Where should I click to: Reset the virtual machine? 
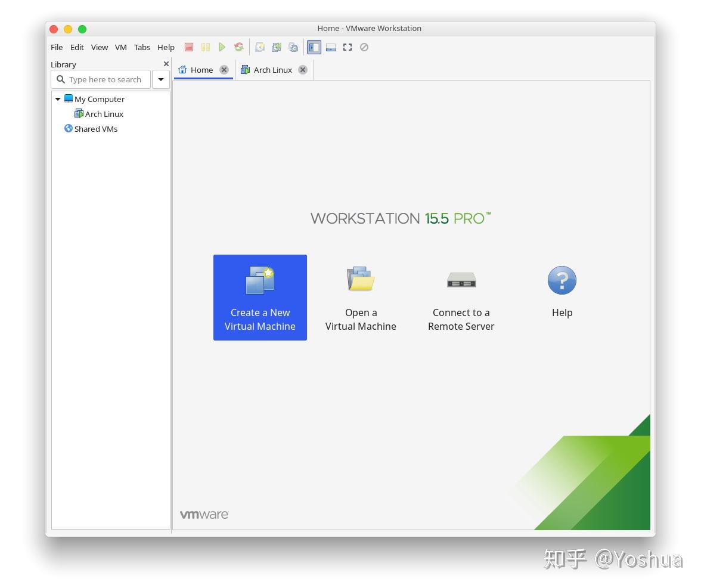(x=238, y=47)
